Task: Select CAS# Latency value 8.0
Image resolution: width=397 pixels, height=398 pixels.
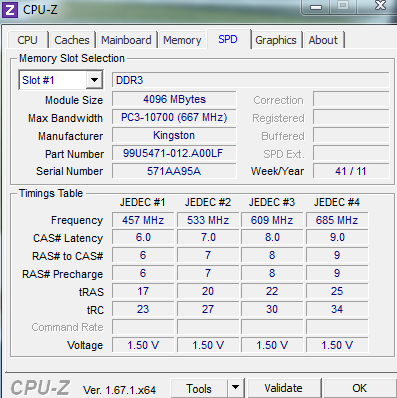Action: pos(272,238)
